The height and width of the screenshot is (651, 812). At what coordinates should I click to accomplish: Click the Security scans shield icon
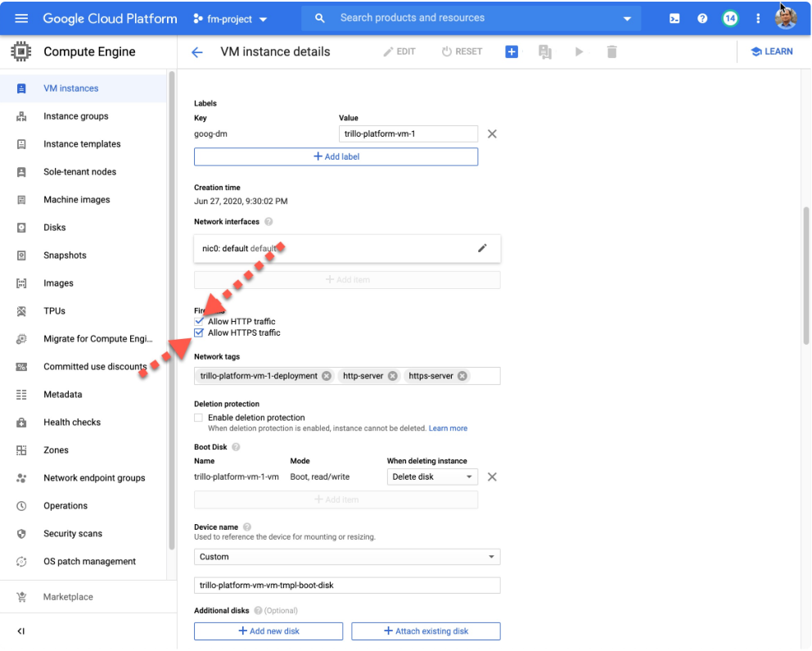tap(21, 534)
